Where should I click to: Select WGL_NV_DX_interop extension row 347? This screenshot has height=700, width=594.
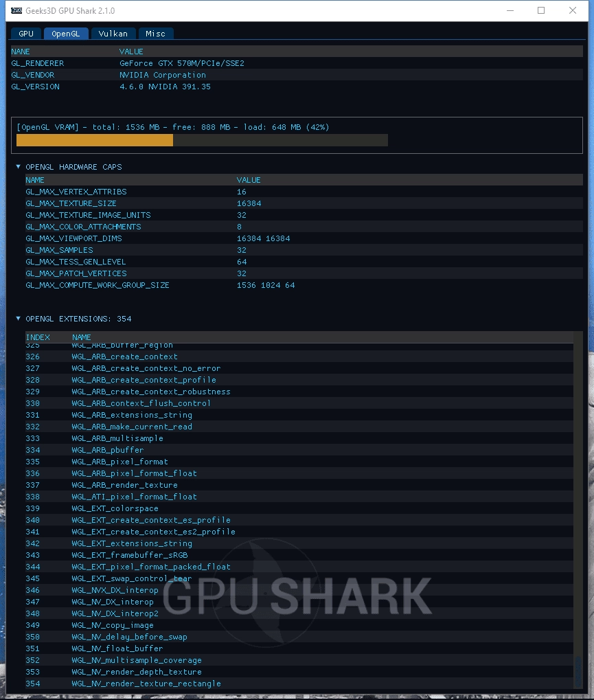(299, 601)
